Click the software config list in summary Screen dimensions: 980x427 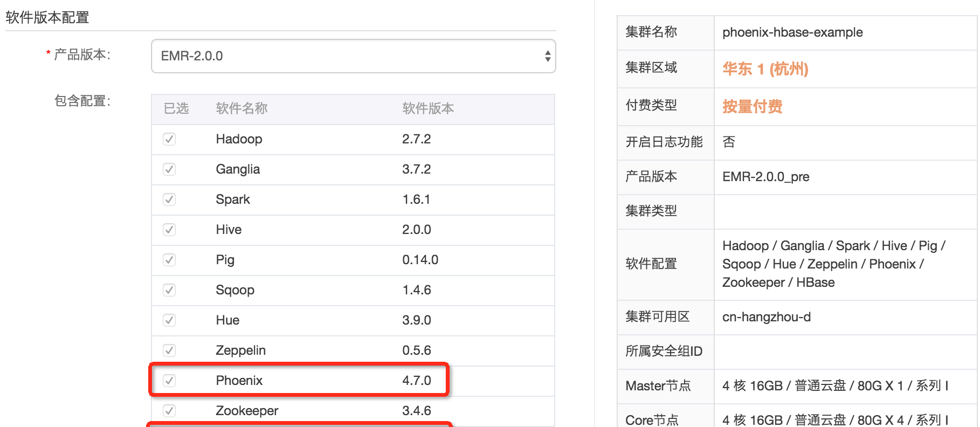[x=833, y=264]
